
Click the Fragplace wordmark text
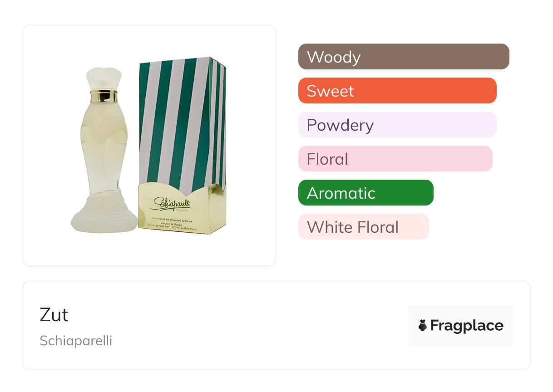coord(467,325)
